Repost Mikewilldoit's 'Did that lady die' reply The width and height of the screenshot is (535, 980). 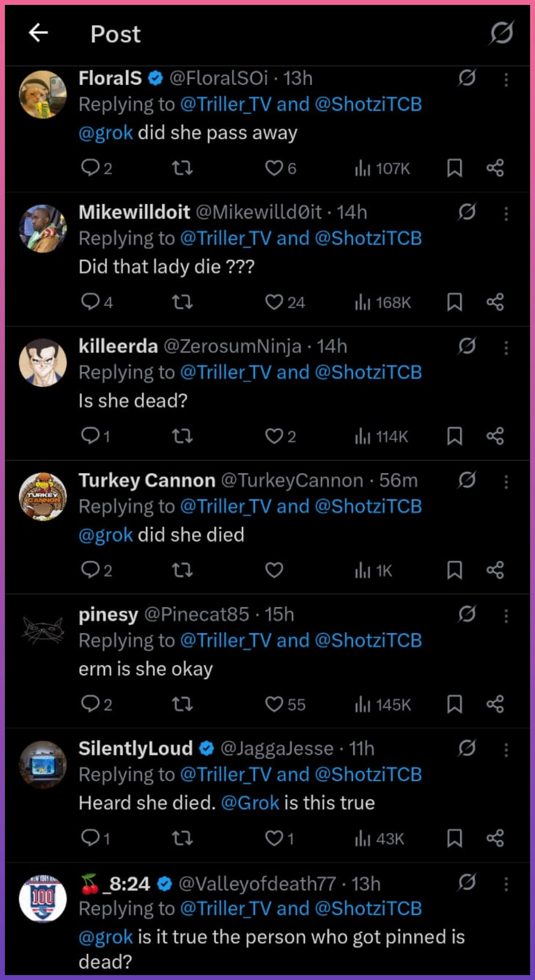182,302
